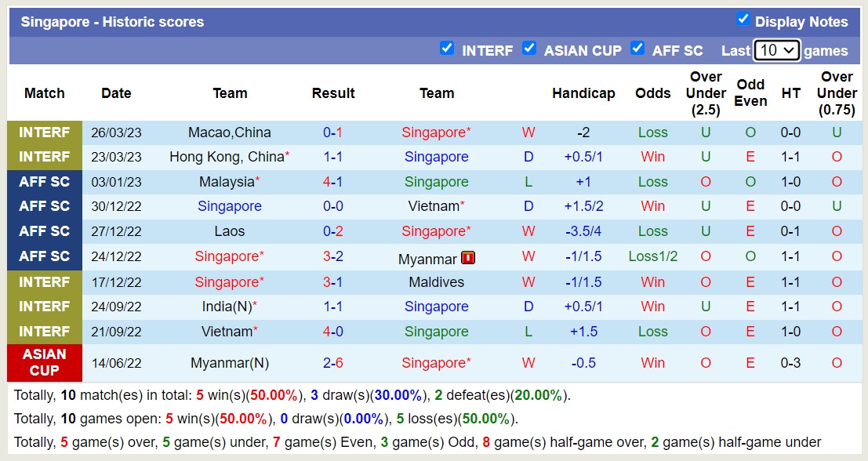Click the Vietnam team in 30/12/22 row
Screen dimensions: 868x461
coord(434,206)
